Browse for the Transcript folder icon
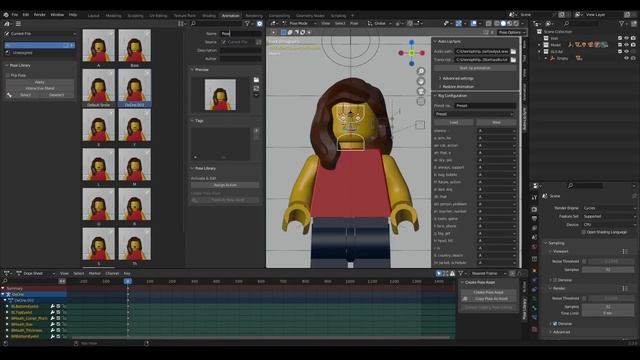 click(x=513, y=60)
